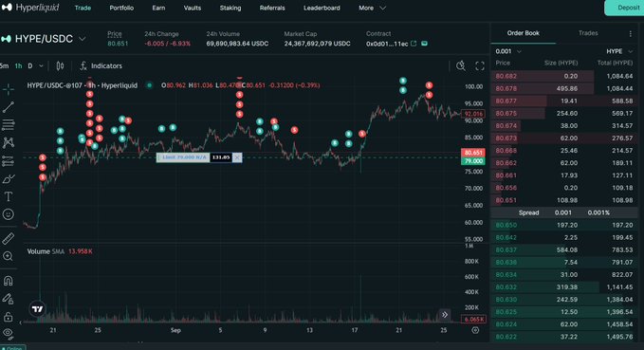Open the Vaults page

click(x=193, y=8)
